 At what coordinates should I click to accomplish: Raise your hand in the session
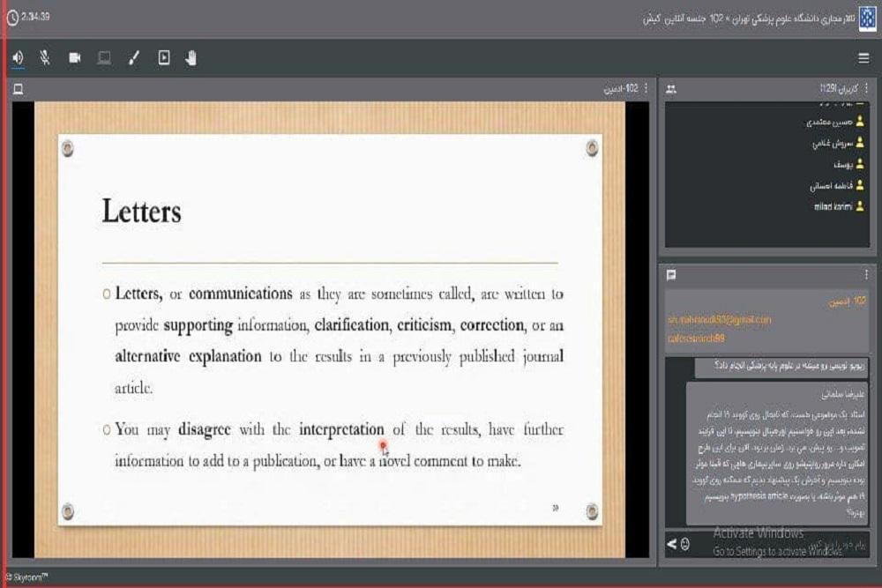click(x=191, y=58)
